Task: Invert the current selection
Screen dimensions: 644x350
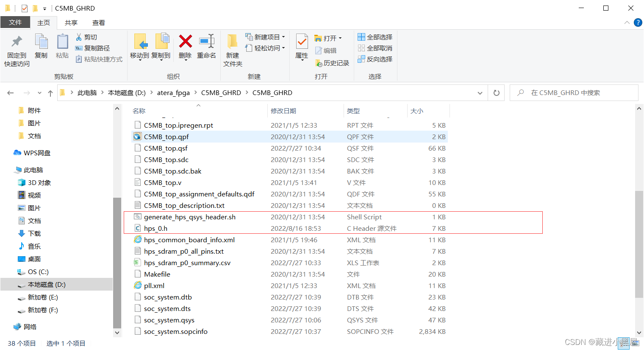Action: click(x=375, y=59)
